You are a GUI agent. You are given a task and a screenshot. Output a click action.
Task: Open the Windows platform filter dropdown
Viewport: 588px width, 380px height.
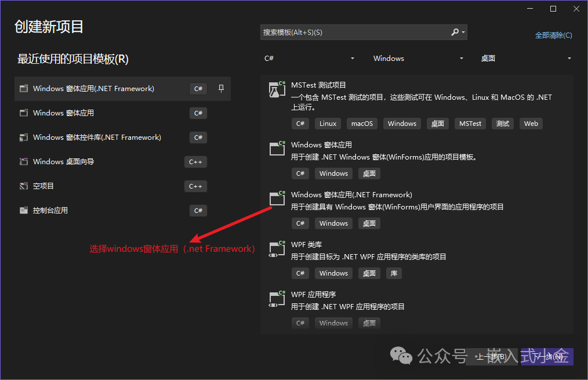pos(418,59)
